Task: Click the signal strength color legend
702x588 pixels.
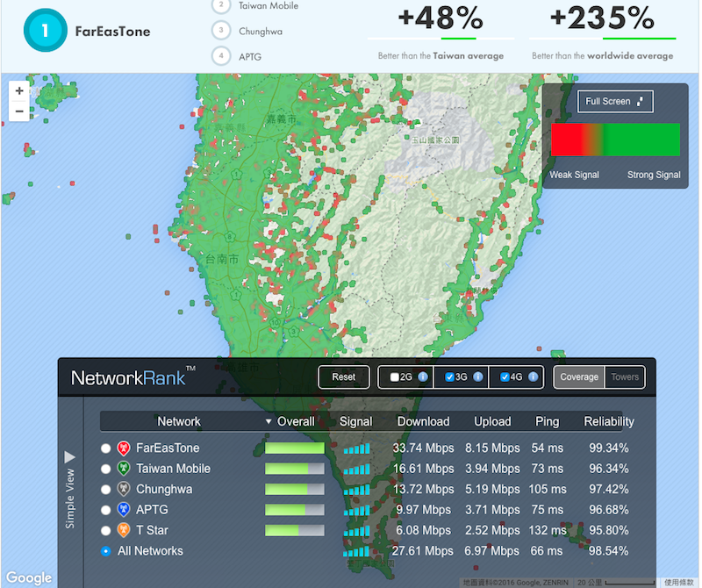Action: pyautogui.click(x=615, y=140)
